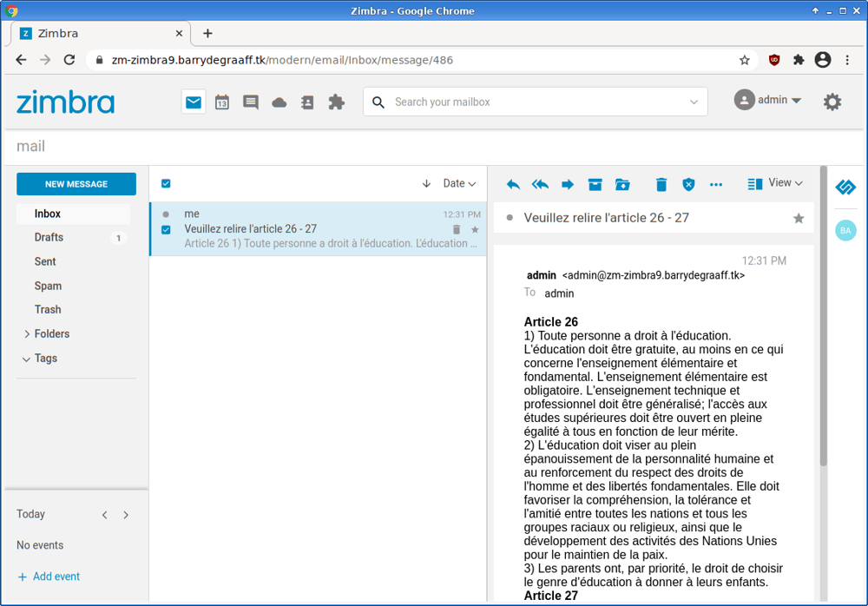Click the mailbox search input field
This screenshot has height=606, width=868.
pyautogui.click(x=521, y=102)
